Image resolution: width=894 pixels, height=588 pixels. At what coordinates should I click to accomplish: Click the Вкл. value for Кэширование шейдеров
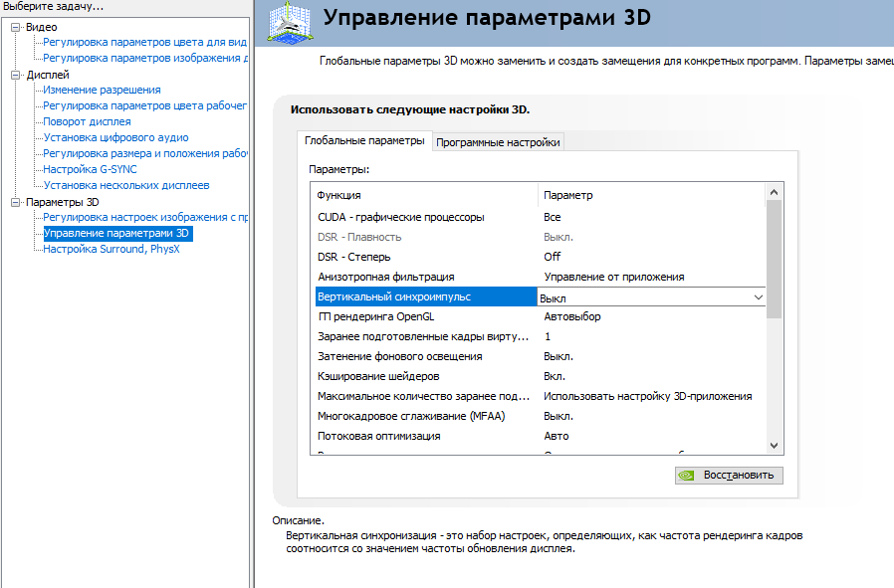tap(555, 377)
